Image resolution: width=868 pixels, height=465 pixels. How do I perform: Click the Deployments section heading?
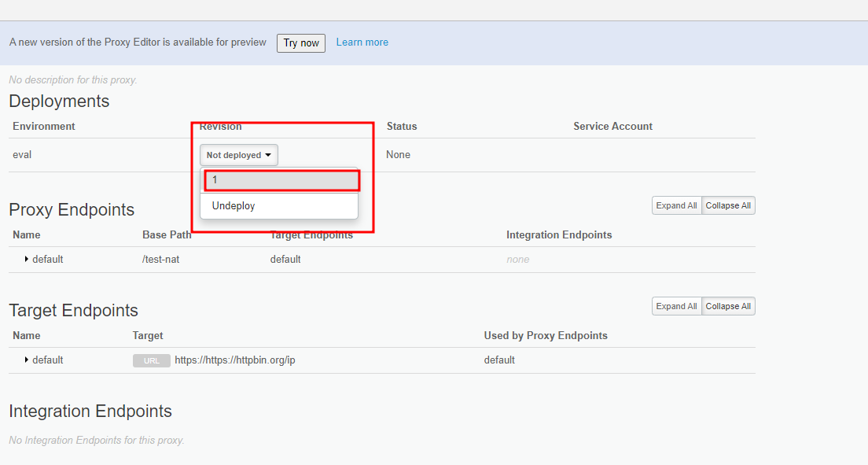59,101
